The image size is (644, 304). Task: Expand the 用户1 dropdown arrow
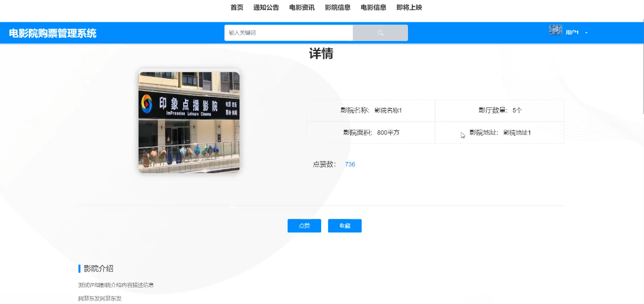click(586, 32)
